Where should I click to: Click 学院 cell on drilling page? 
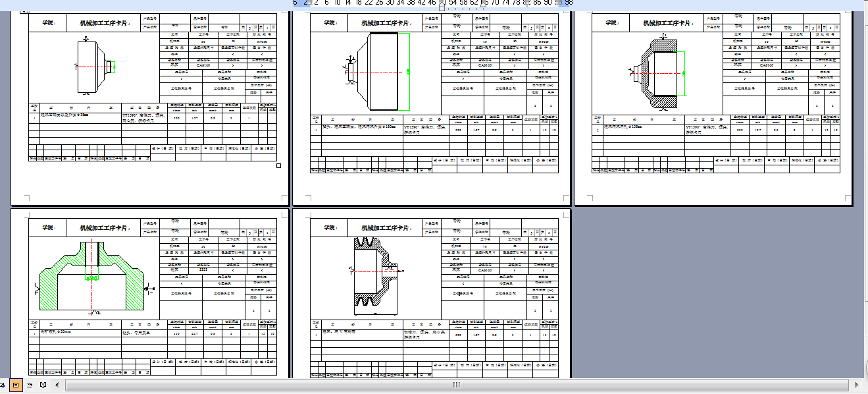(x=49, y=228)
